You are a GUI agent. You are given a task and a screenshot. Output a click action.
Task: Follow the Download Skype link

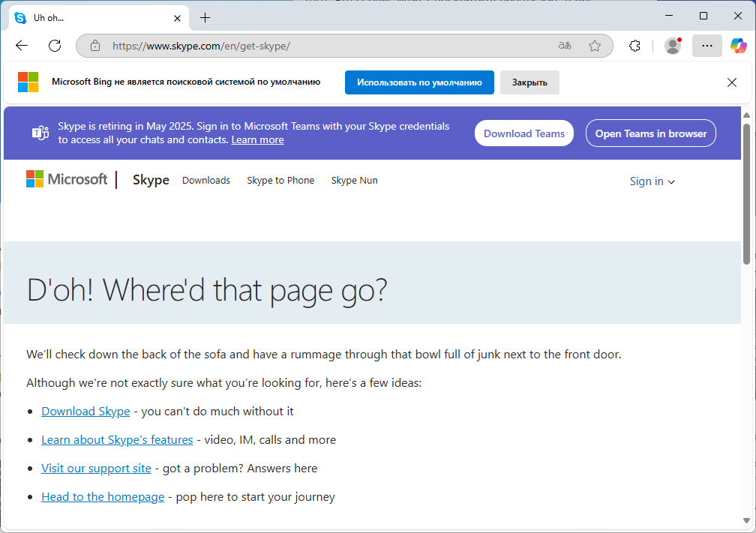pos(85,411)
